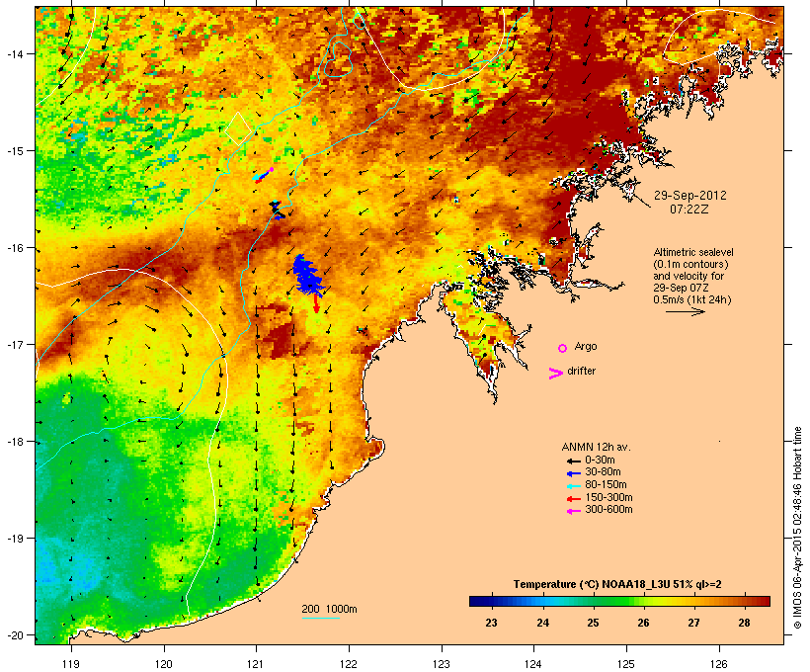The image size is (810, 672).
Task: Click the large blue current-vector cluster
Action: point(308,276)
